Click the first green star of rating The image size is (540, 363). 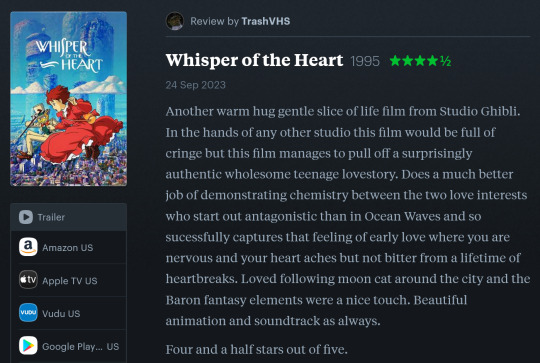395,61
